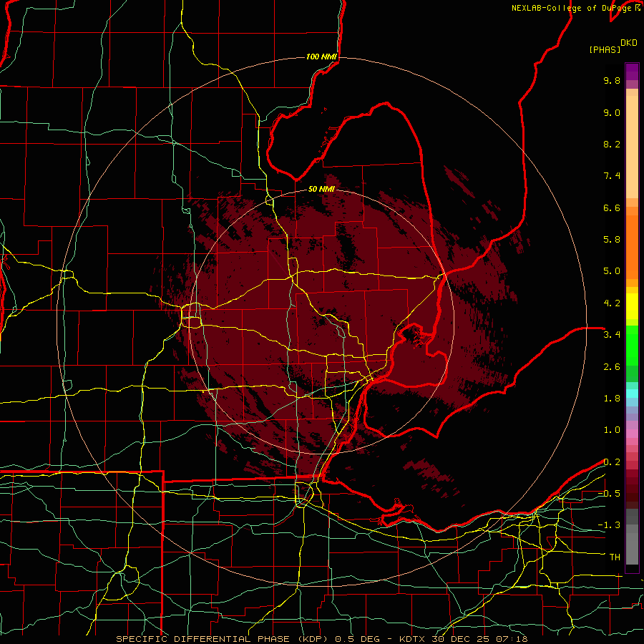Click the 2.6 value on the color scale

[612, 367]
